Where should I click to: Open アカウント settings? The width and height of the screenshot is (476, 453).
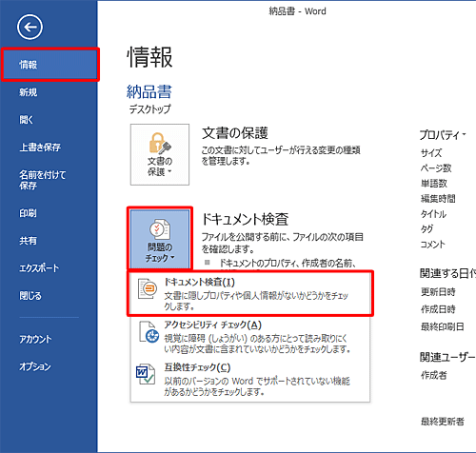pos(35,339)
